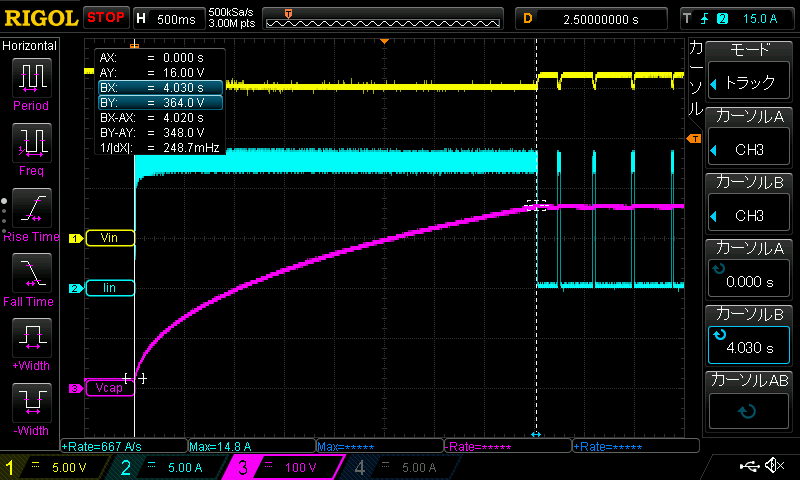Select the Freq measurement icon
The width and height of the screenshot is (800, 480).
click(32, 143)
